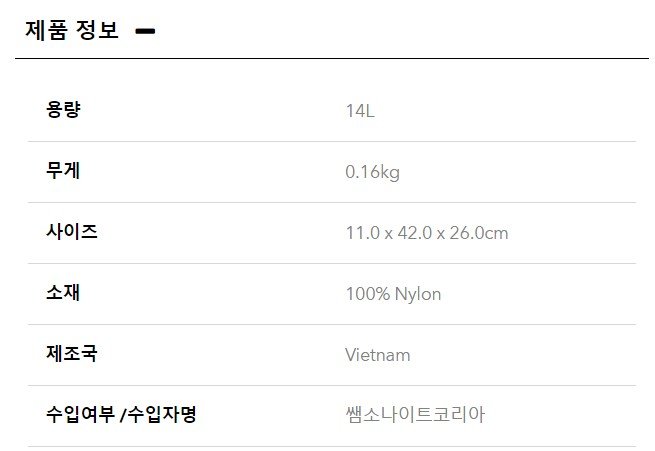Click the 제조국 row's empty middle area
The height and width of the screenshot is (451, 655).
(x=221, y=355)
